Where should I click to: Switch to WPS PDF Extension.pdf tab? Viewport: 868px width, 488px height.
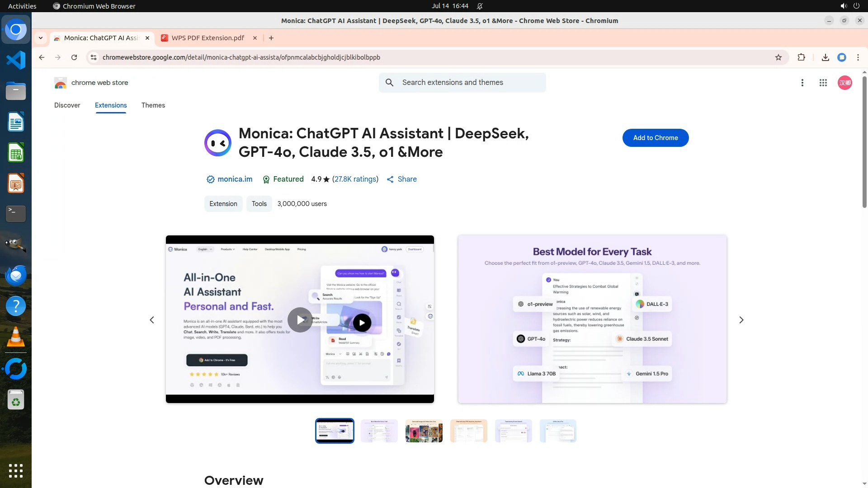point(208,38)
